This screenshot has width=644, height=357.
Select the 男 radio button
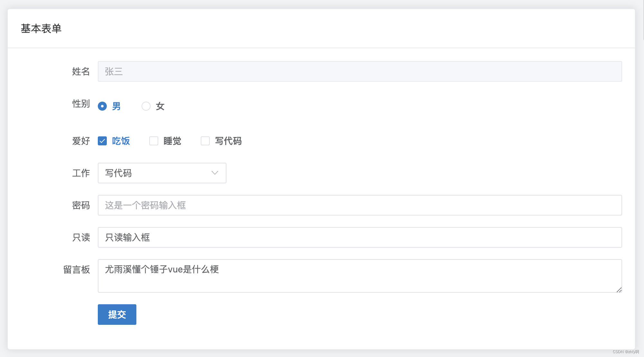tap(102, 106)
